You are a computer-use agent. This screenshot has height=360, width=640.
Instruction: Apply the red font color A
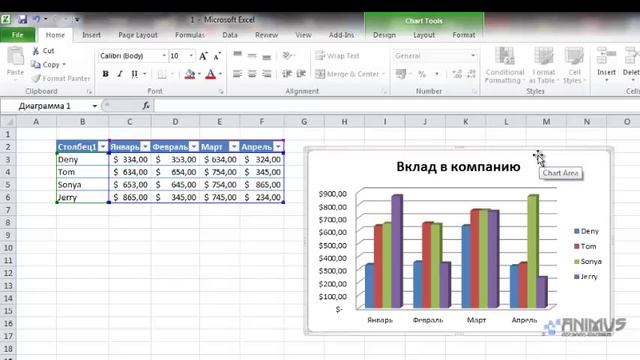tap(211, 74)
